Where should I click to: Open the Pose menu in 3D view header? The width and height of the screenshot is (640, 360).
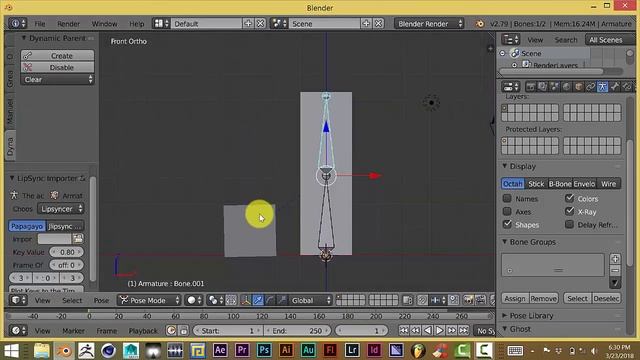coord(101,300)
